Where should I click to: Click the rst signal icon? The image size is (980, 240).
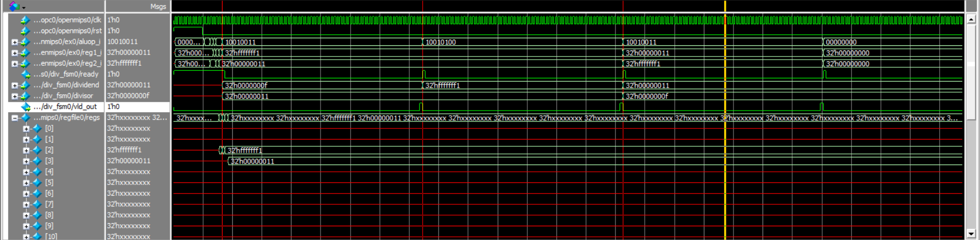(x=25, y=31)
